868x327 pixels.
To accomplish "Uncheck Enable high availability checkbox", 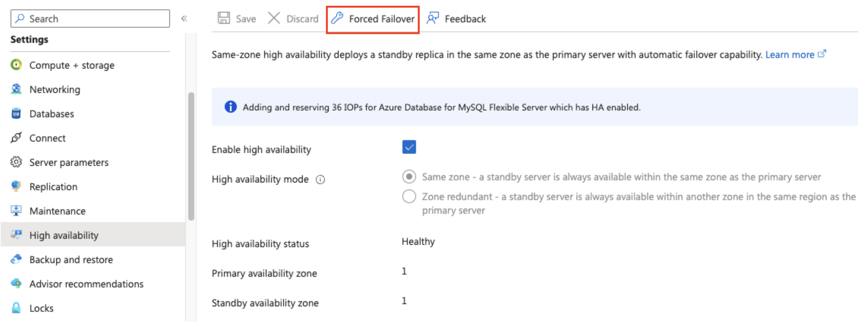I will click(409, 147).
